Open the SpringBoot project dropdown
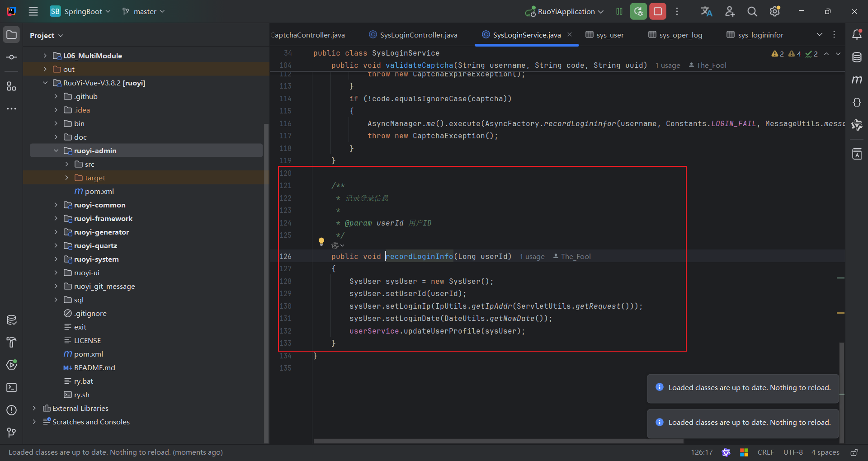 (80, 11)
